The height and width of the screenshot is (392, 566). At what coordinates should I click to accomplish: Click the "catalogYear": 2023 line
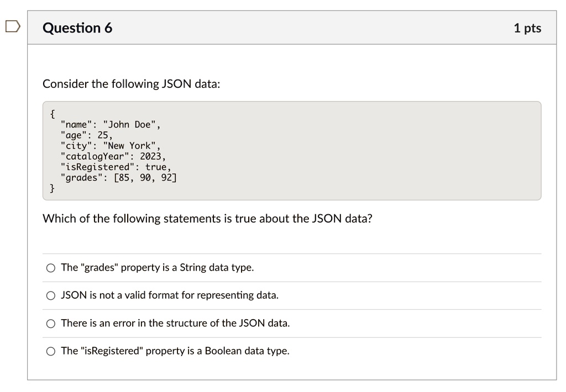pos(113,156)
